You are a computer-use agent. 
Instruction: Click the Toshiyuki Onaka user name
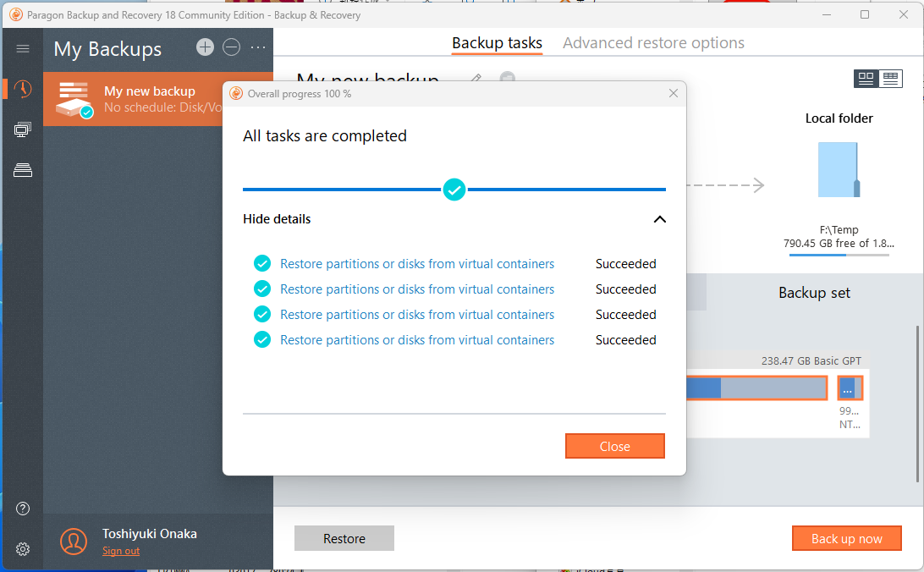150,534
